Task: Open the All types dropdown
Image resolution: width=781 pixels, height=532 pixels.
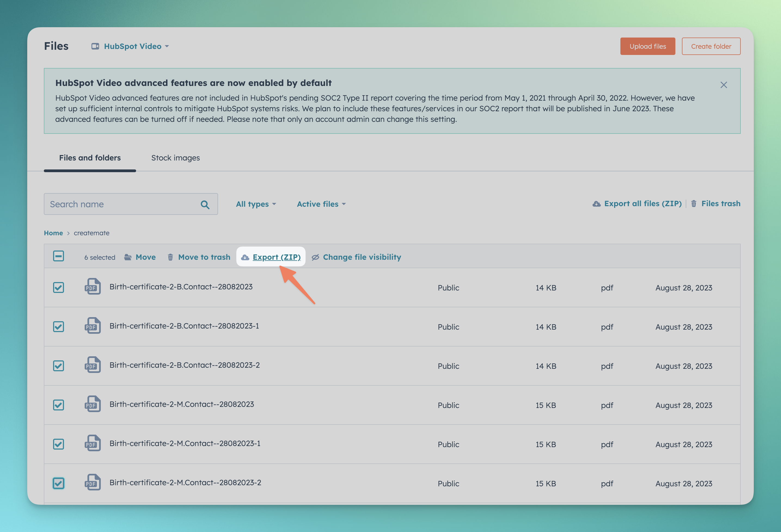Action: pos(256,204)
